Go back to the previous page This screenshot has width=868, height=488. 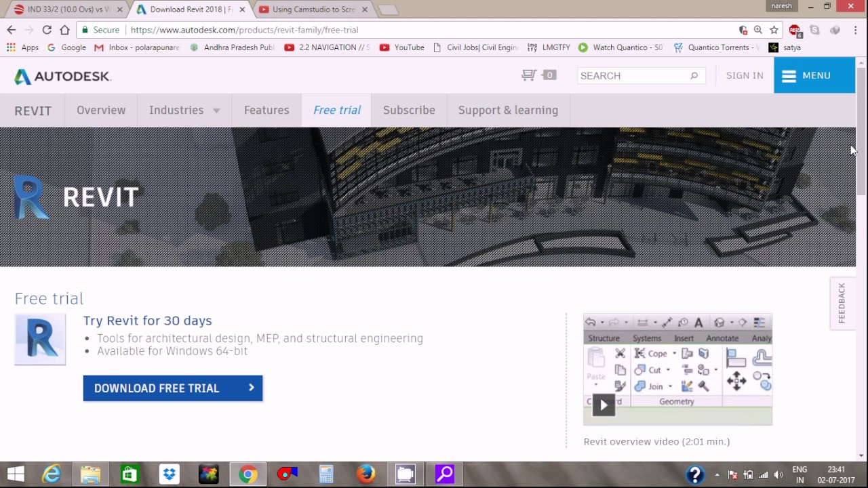click(12, 30)
